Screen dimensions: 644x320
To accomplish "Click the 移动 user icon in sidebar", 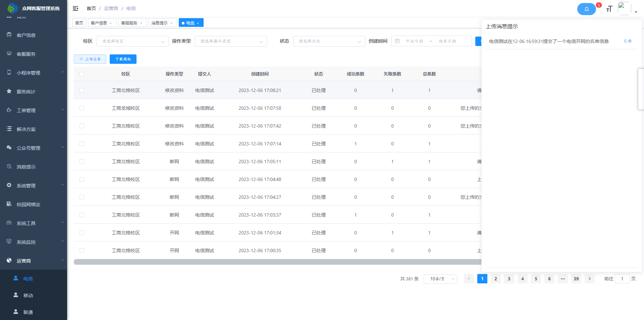I will 16,295.
